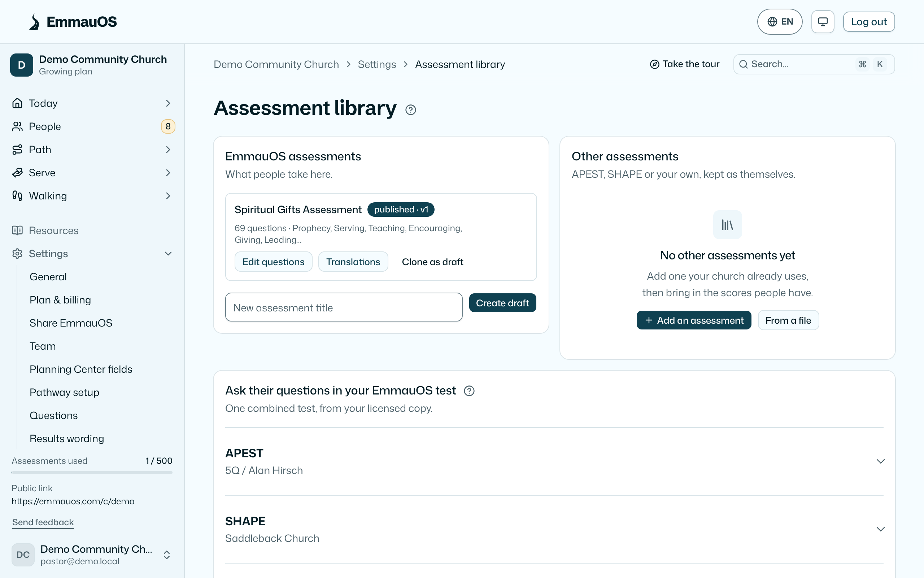The height and width of the screenshot is (578, 924).
Task: Collapse the Settings submenu chevron
Action: [168, 254]
